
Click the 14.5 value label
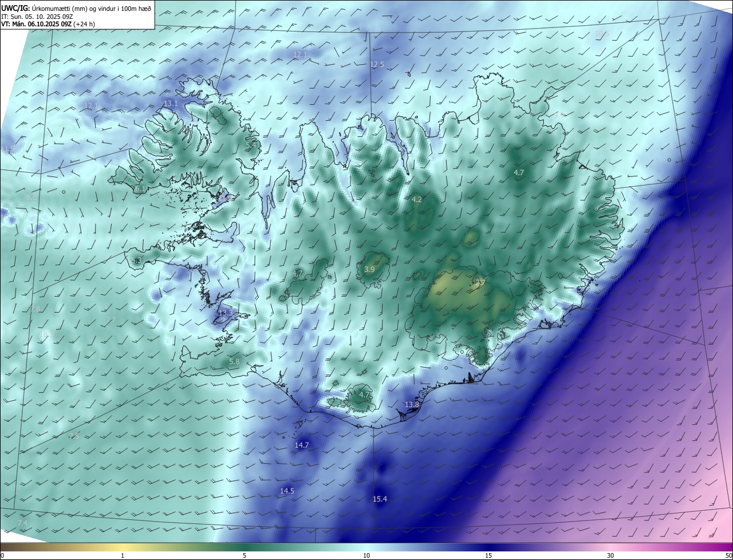tap(287, 491)
